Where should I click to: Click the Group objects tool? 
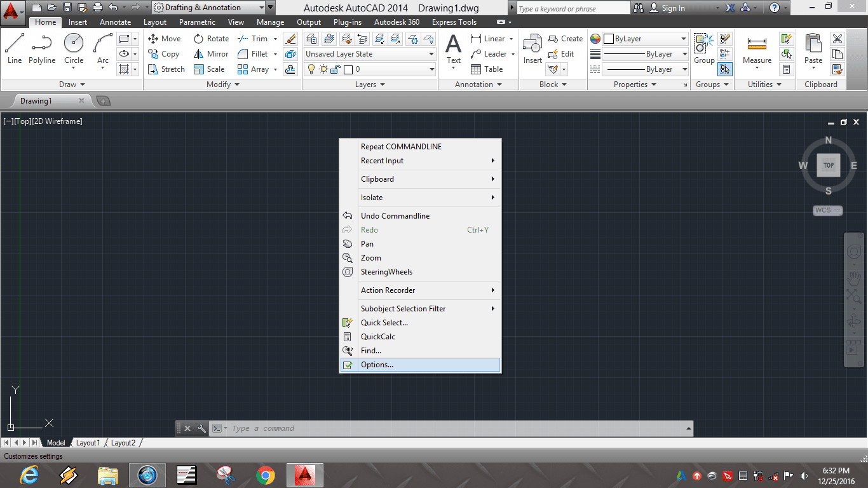(x=704, y=49)
